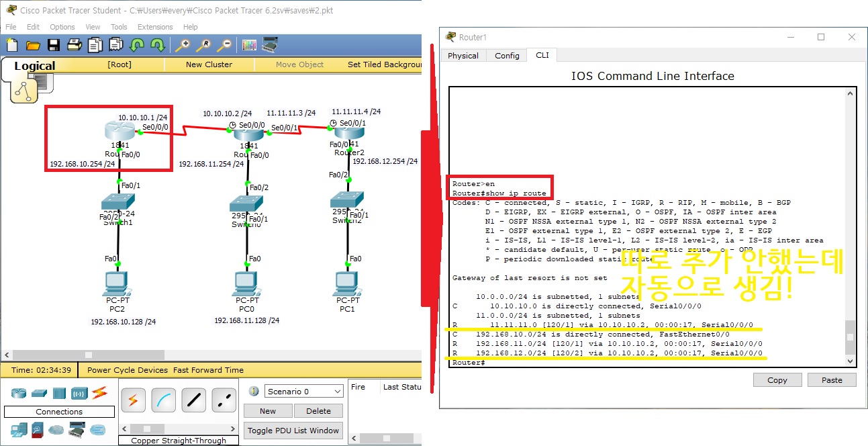Click the Copy button in Router1 window
This screenshot has width=868, height=446.
(x=777, y=380)
